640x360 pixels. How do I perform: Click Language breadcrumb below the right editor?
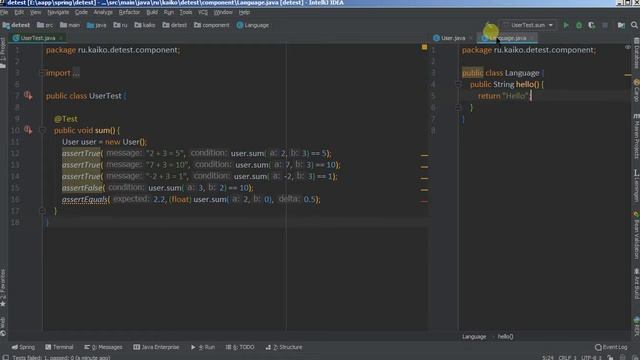click(x=474, y=337)
